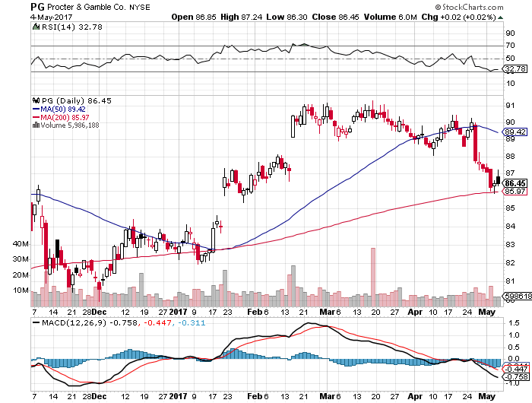Click the 'Dec' label on the price x-axis
Image resolution: width=532 pixels, height=403 pixels.
[x=99, y=312]
